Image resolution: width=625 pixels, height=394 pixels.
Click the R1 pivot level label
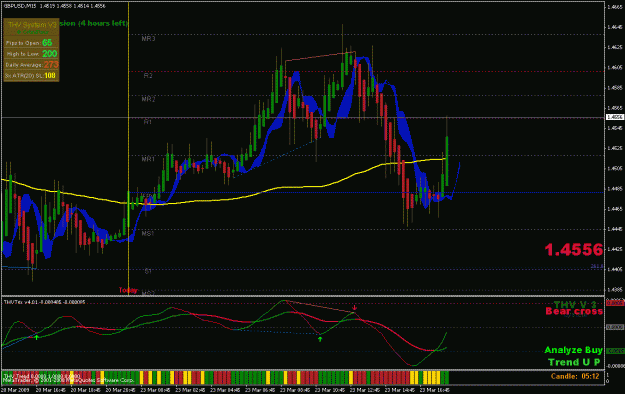147,122
